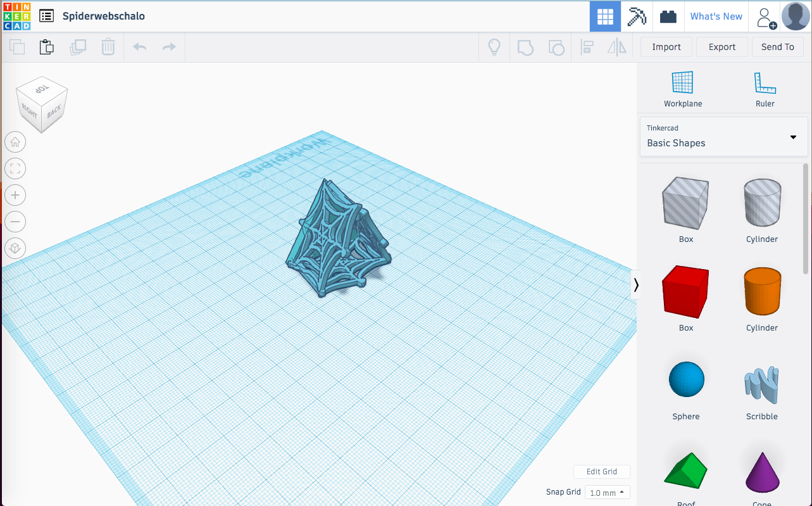
Task: Click the Import button
Action: [x=666, y=47]
